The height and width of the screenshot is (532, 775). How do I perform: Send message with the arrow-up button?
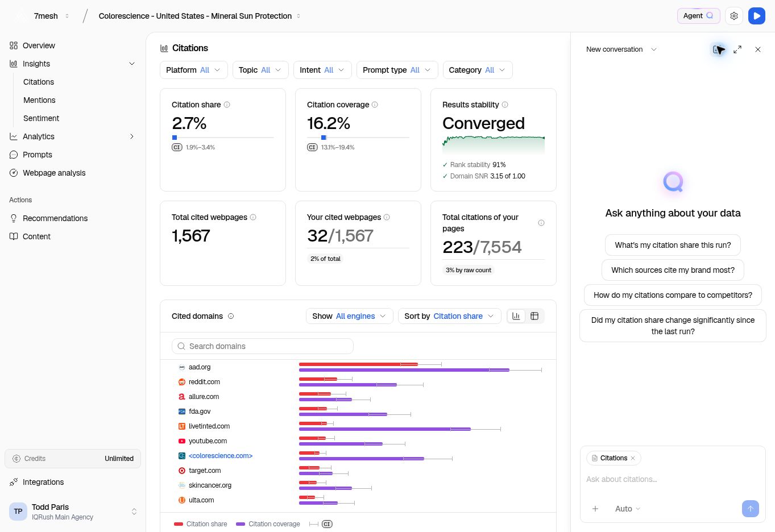(751, 509)
